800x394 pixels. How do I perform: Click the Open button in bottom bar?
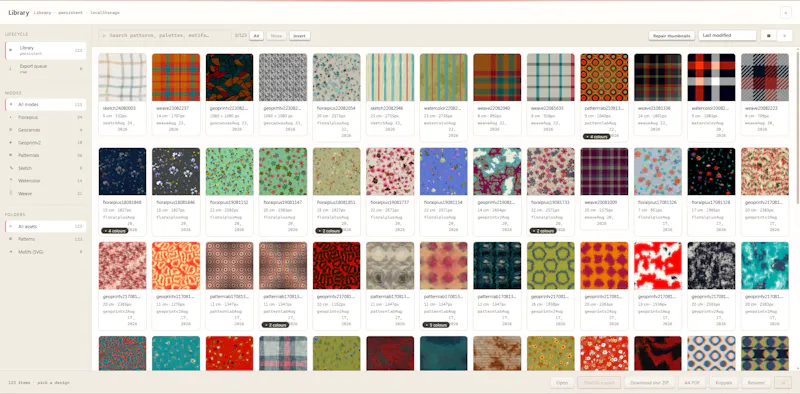click(x=562, y=382)
